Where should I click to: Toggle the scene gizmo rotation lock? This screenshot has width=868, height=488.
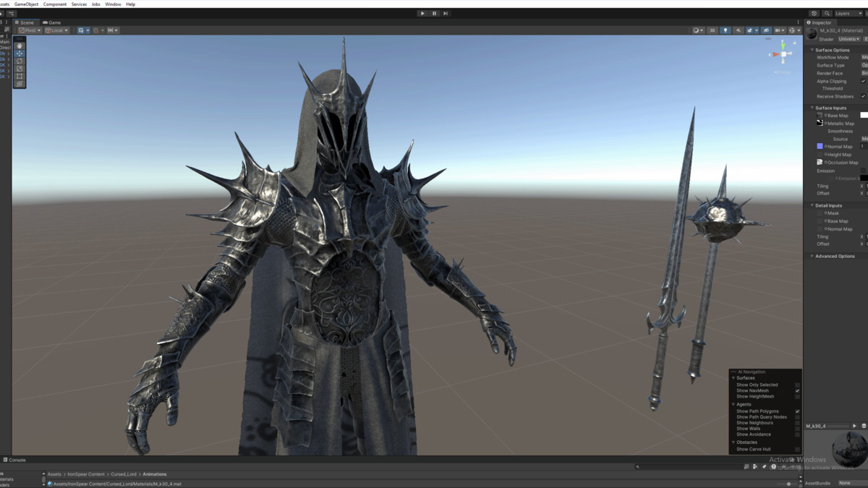794,43
